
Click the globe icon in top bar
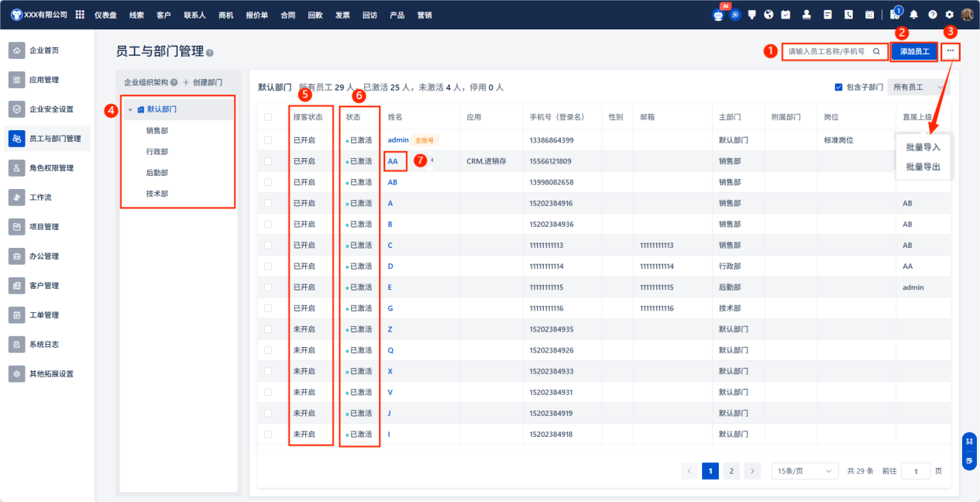(x=769, y=15)
